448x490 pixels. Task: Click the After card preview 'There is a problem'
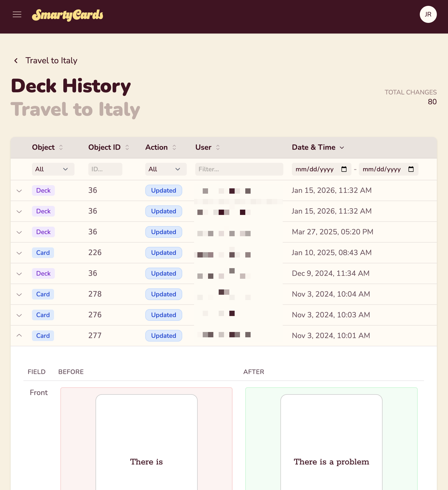point(331,442)
